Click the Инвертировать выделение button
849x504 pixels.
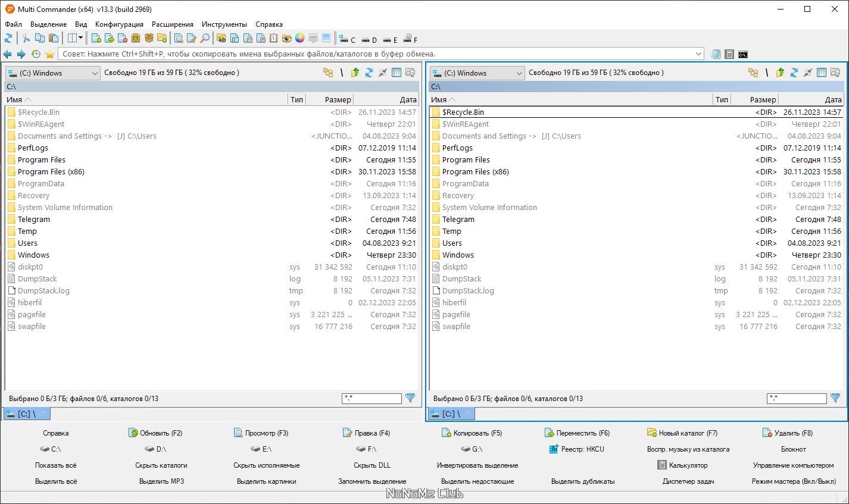coord(477,465)
